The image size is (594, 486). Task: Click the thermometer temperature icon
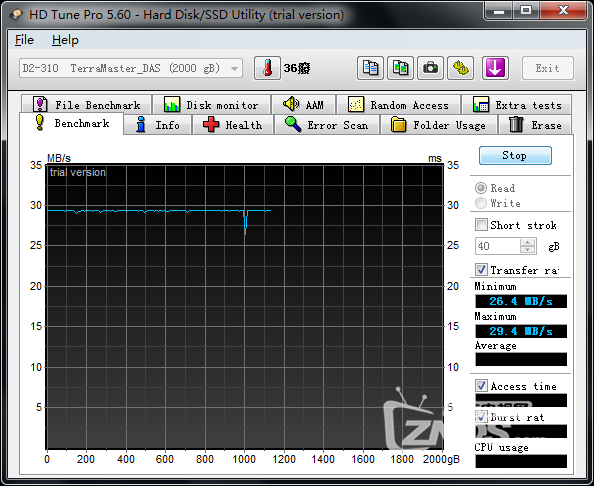coord(267,68)
